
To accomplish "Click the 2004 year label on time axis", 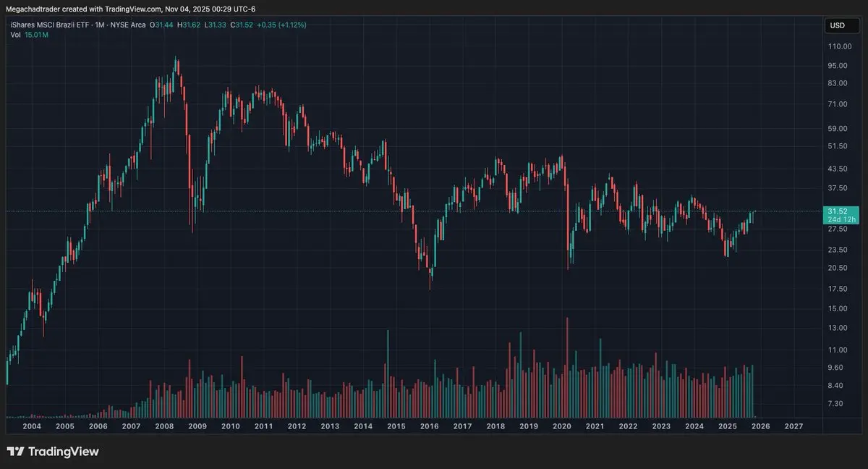I will 32,427.
